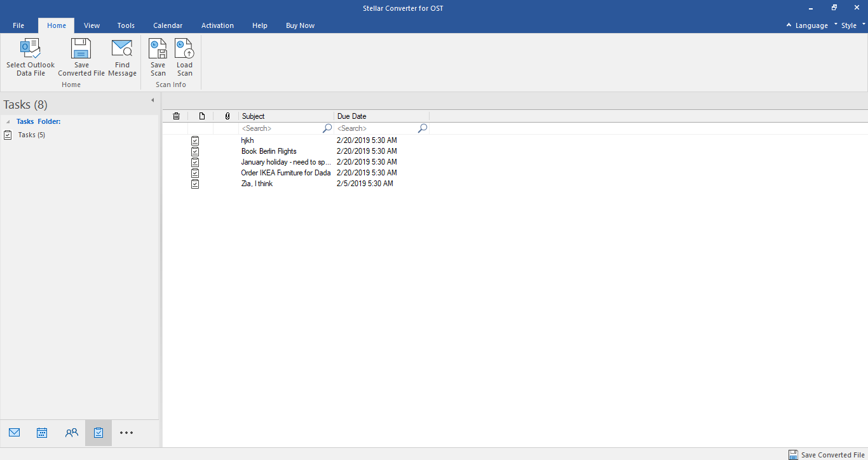Click due date of Order IKEA Furniture row
The image size is (868, 460).
click(367, 173)
